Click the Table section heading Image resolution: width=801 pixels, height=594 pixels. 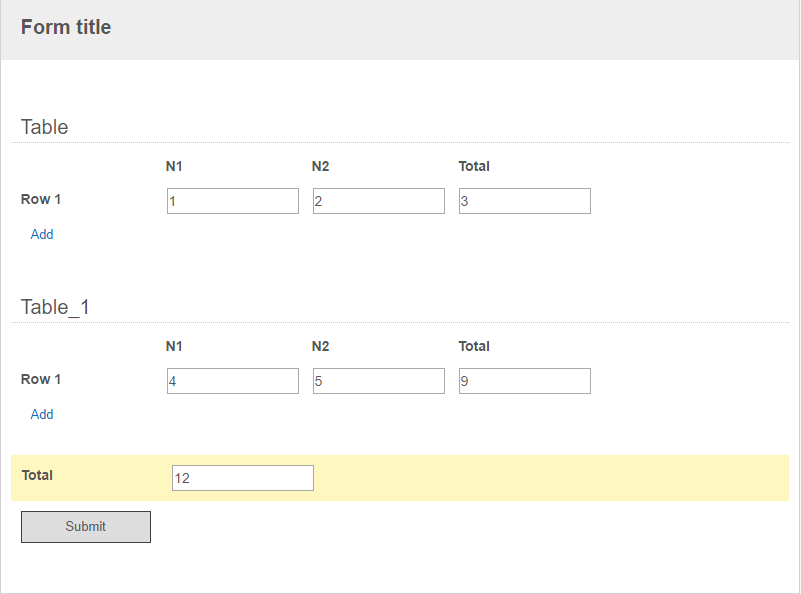coord(44,127)
